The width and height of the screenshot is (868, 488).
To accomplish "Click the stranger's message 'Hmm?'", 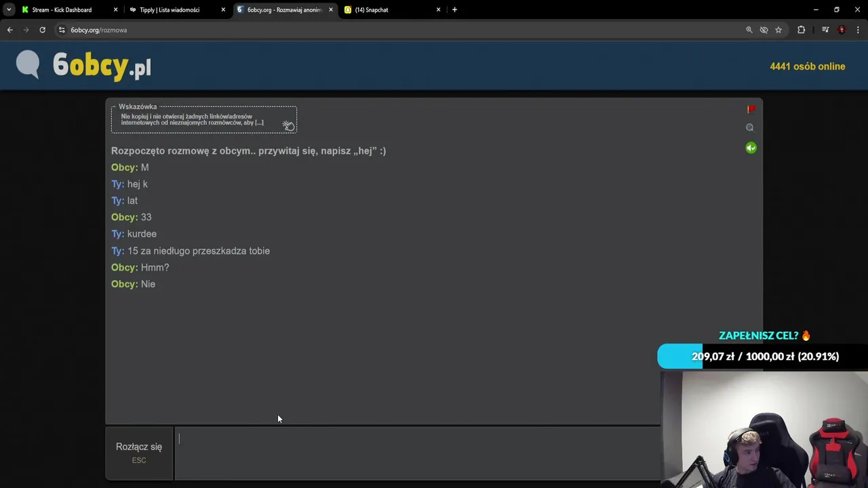I will click(x=155, y=267).
